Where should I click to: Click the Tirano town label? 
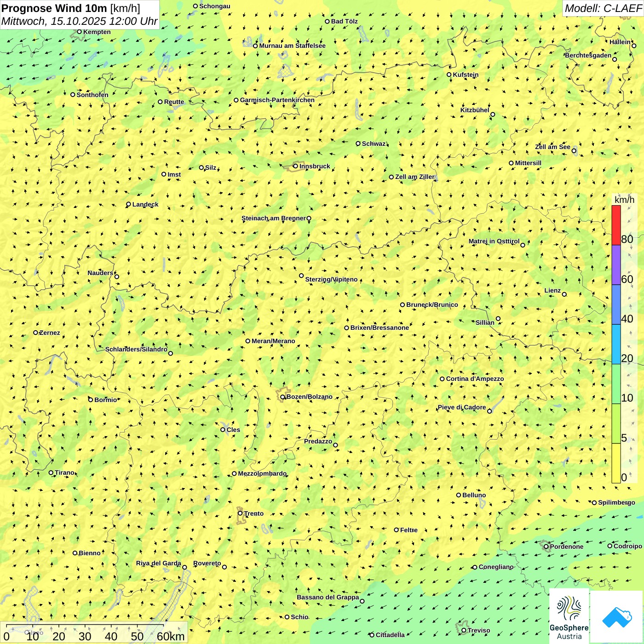64,472
